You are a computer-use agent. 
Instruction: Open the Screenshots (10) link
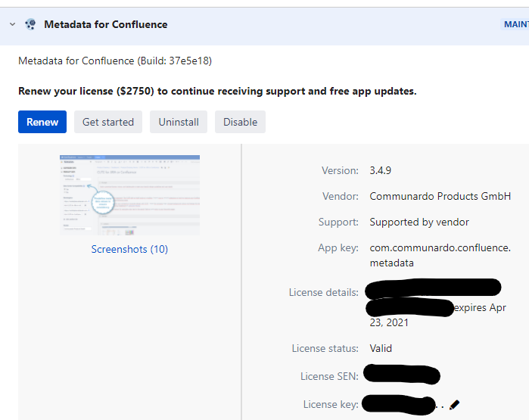click(129, 249)
